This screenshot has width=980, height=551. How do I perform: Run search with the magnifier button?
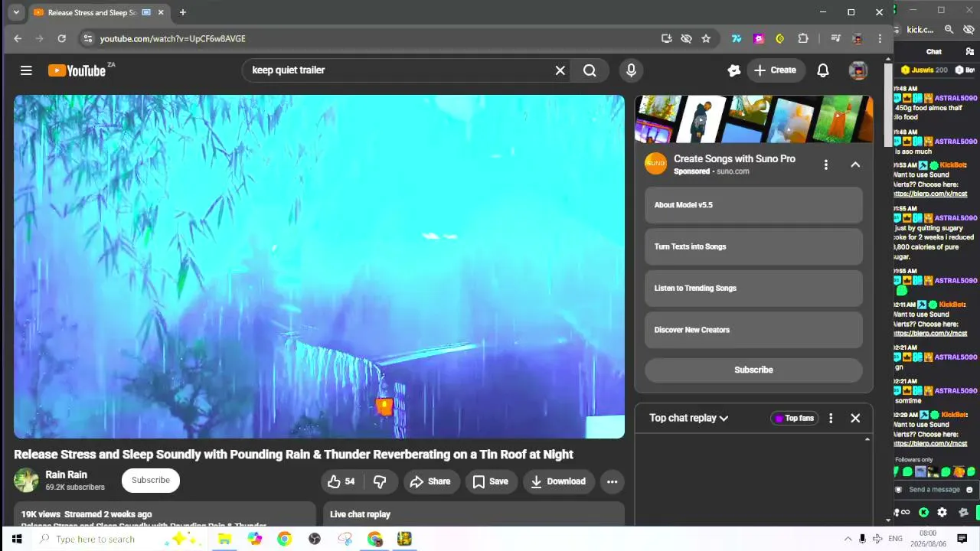(590, 70)
